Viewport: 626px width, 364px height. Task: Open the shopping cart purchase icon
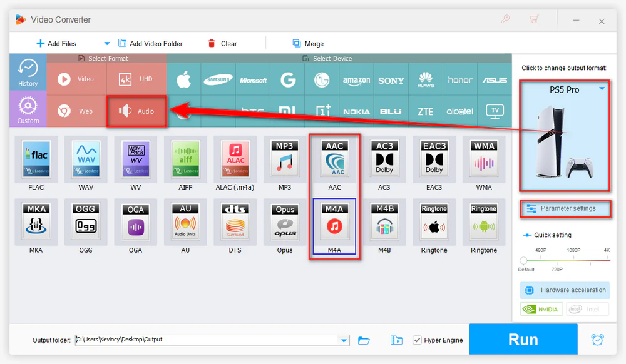[534, 19]
